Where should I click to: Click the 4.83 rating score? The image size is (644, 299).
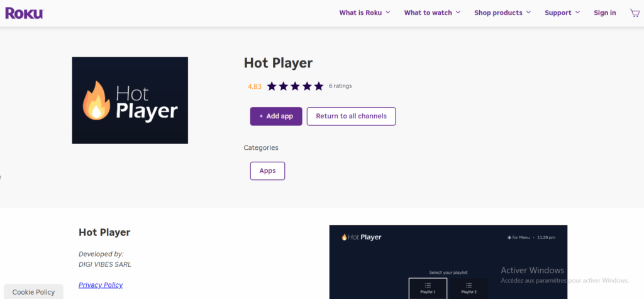point(254,86)
